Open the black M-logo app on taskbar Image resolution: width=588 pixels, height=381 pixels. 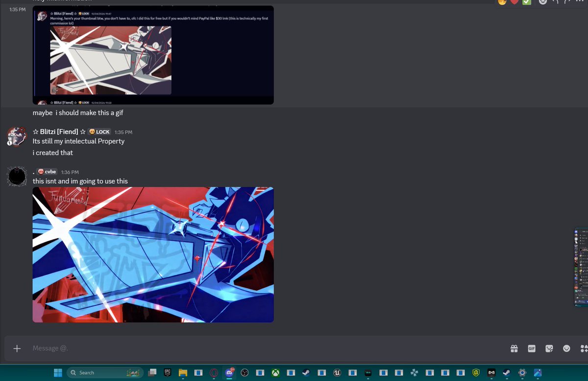pos(491,373)
